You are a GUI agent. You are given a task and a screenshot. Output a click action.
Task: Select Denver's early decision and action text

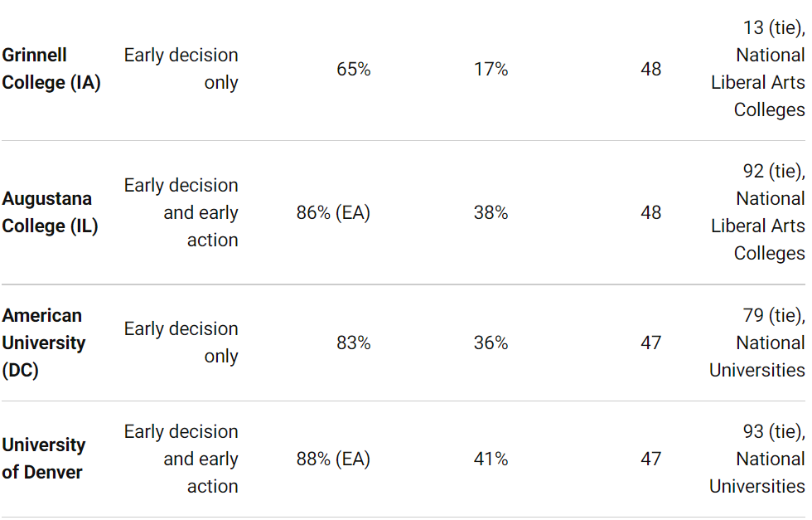181,459
